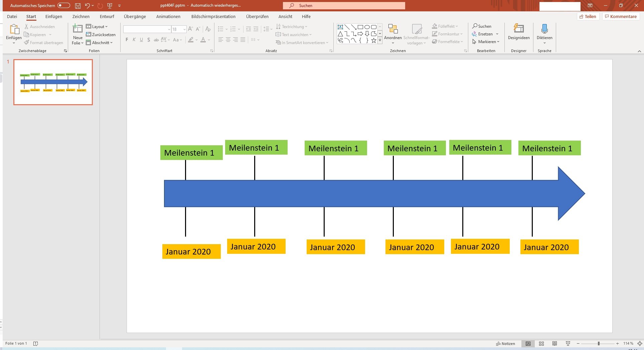
Task: Open the Schriftart dialog launcher
Action: [x=212, y=51]
